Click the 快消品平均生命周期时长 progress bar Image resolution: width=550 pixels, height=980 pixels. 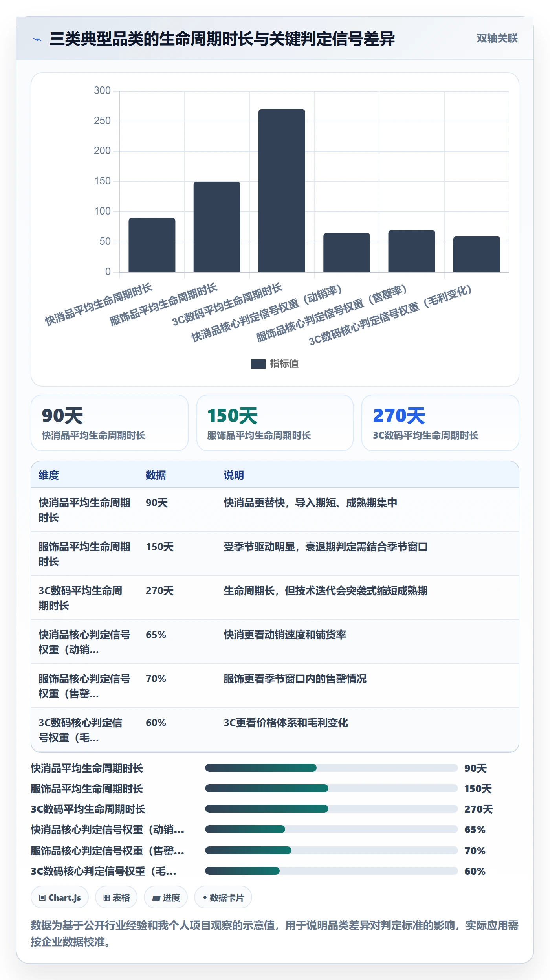(x=331, y=768)
